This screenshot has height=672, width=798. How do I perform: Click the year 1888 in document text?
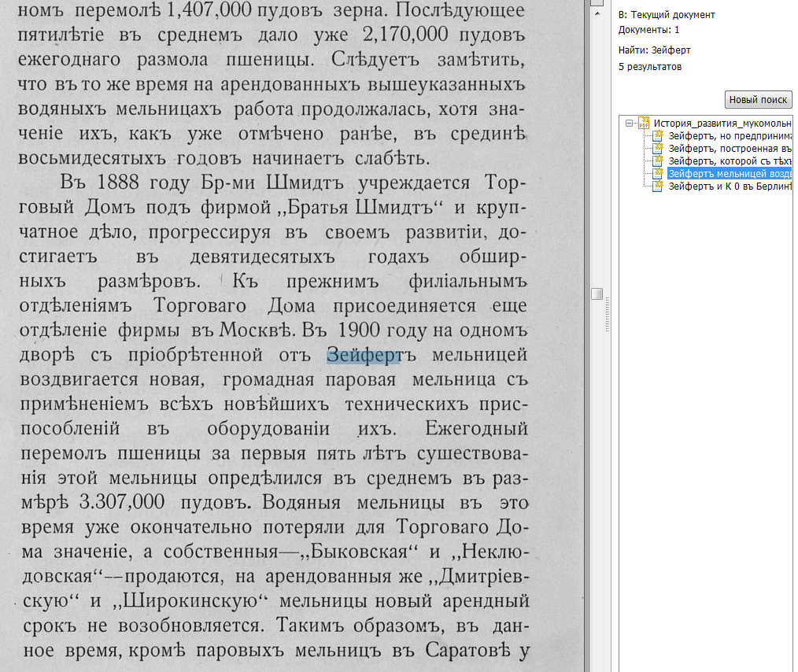(x=117, y=182)
